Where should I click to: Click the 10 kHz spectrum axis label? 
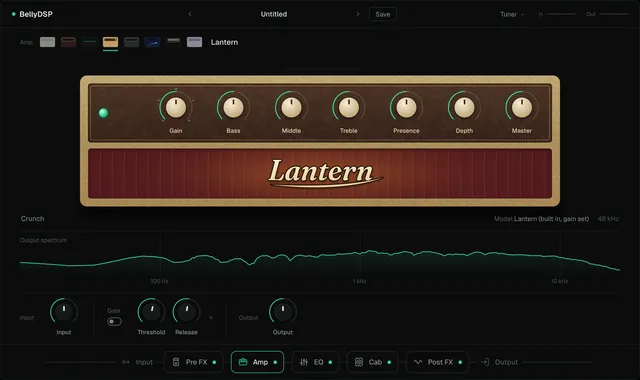coord(560,281)
